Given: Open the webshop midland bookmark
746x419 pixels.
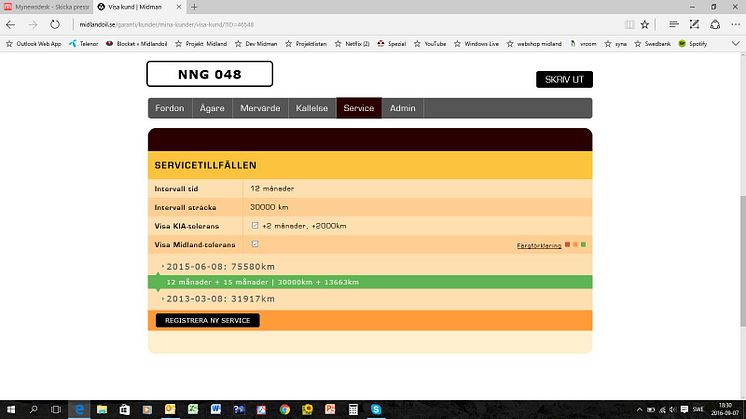Looking at the screenshot, I should 534,44.
